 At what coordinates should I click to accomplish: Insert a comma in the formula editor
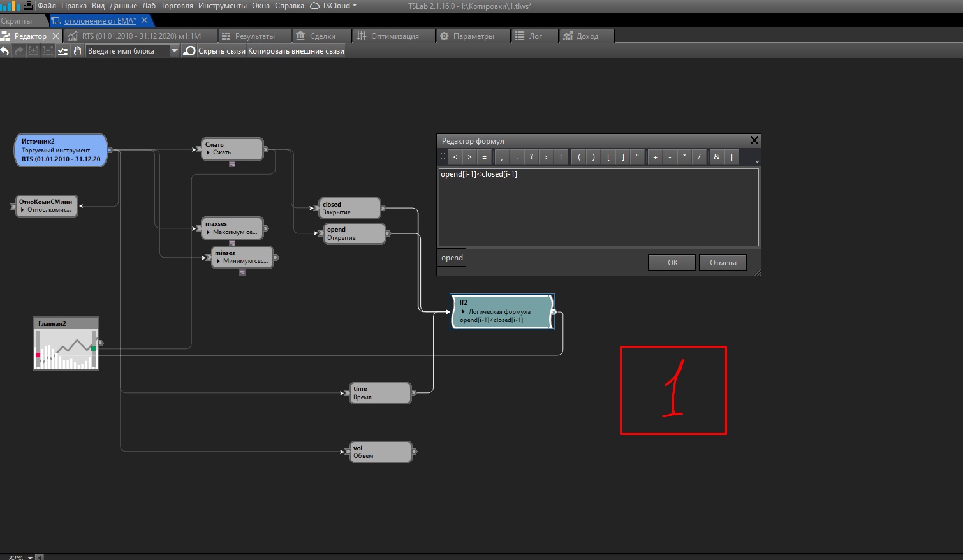(502, 157)
